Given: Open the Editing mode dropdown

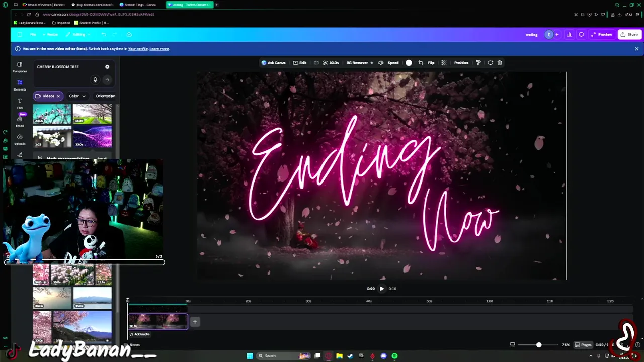Looking at the screenshot, I should click(78, 35).
